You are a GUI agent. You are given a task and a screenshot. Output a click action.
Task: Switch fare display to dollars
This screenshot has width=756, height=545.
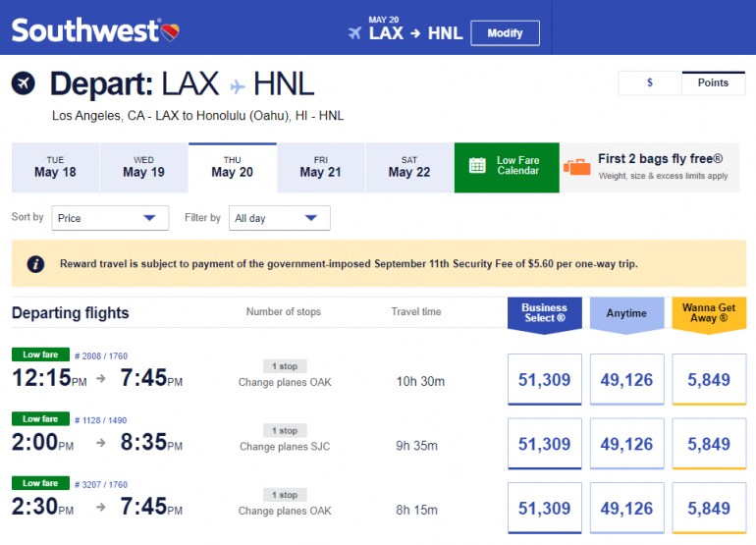650,83
